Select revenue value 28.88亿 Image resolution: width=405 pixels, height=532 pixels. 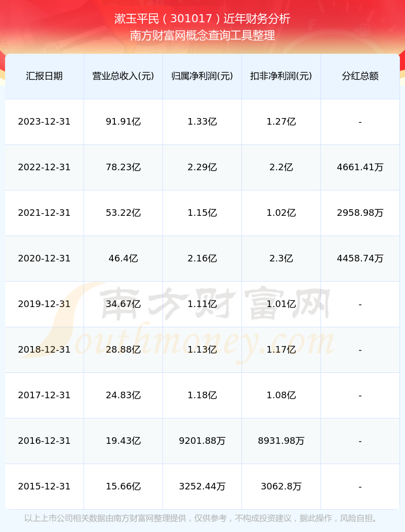click(124, 350)
